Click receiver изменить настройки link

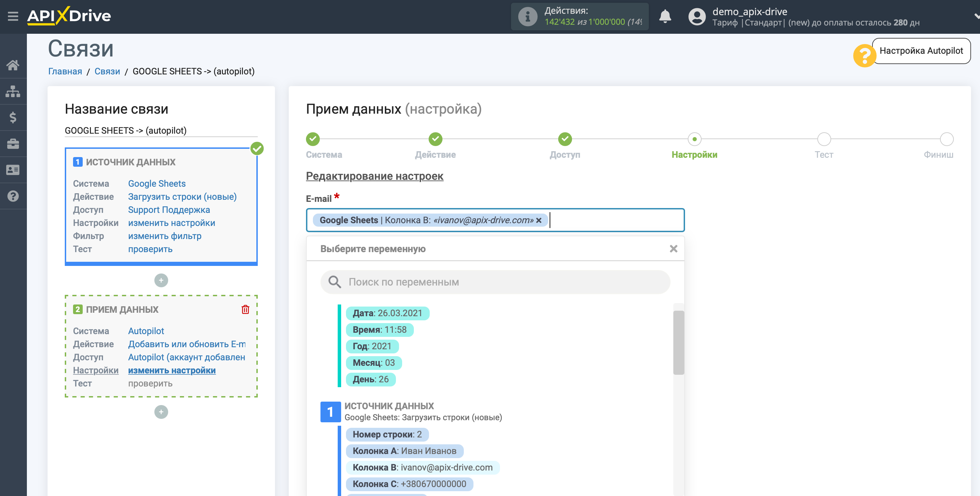tap(172, 371)
